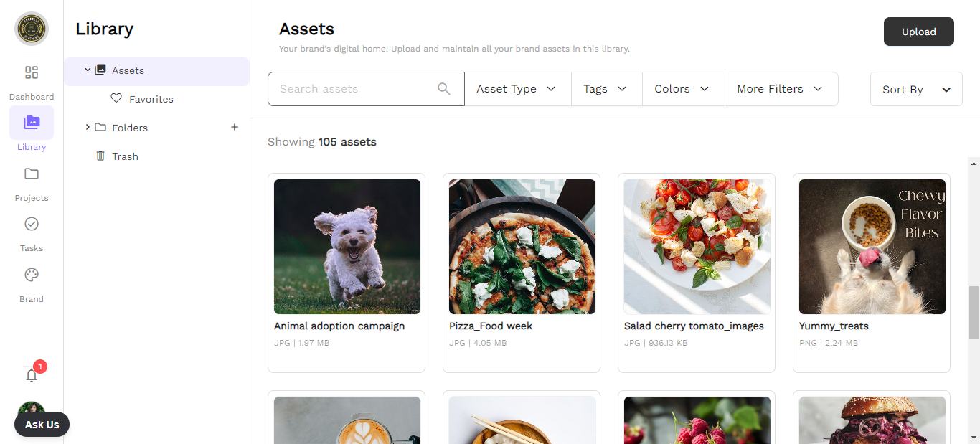Collapse the Assets tree item

[x=88, y=70]
